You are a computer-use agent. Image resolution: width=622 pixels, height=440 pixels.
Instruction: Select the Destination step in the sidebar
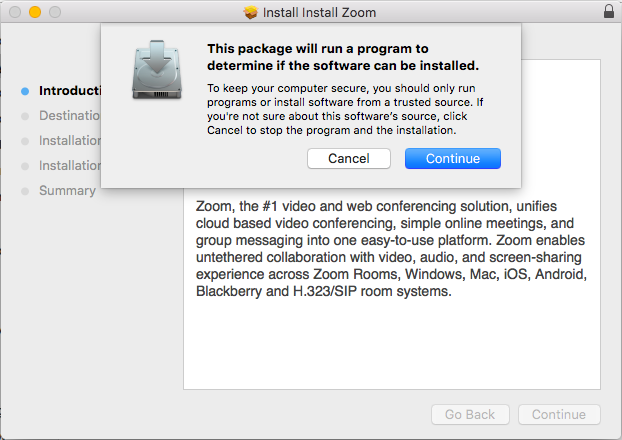click(69, 115)
